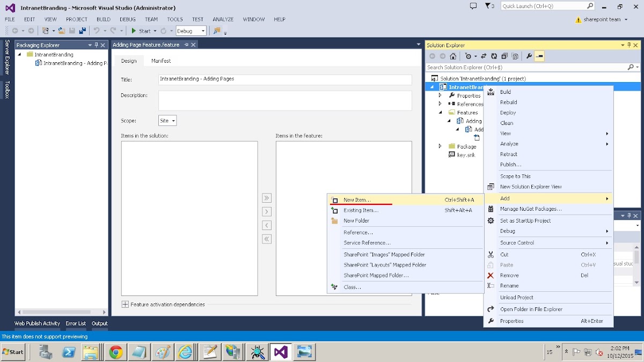The image size is (644, 362).
Task: Click Manage NuGet Packages... in context menu
Action: point(548,209)
